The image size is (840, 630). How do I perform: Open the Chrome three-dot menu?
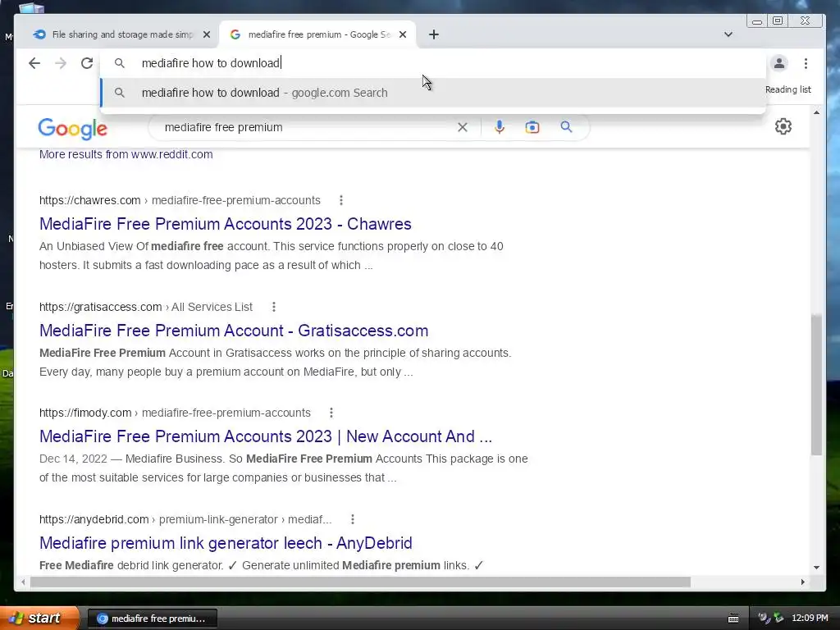806,63
